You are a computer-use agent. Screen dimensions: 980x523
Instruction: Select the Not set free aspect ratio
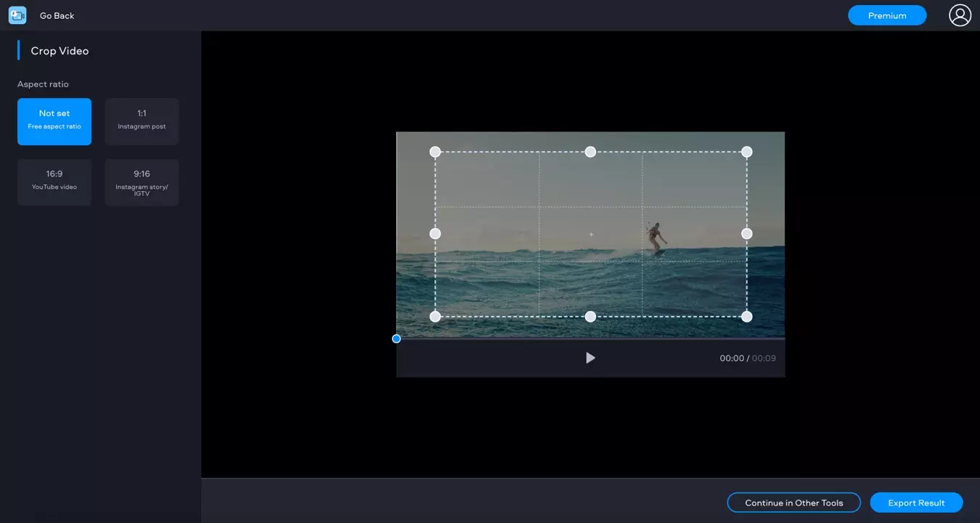point(54,121)
